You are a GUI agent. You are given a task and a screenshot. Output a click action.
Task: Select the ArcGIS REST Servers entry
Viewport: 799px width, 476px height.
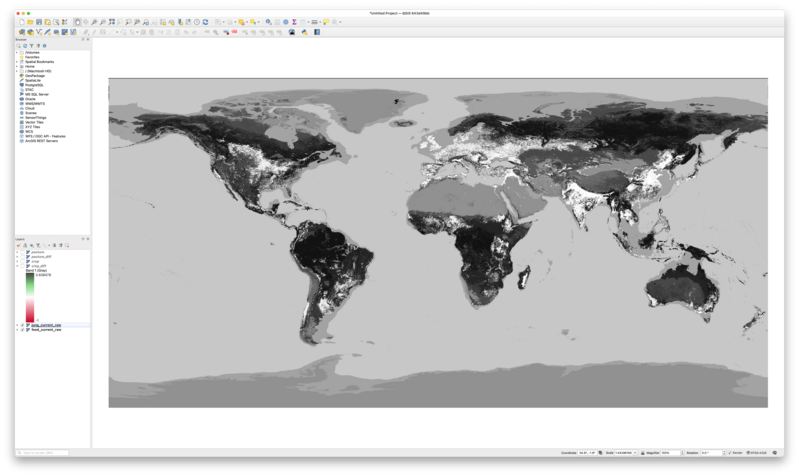click(42, 141)
